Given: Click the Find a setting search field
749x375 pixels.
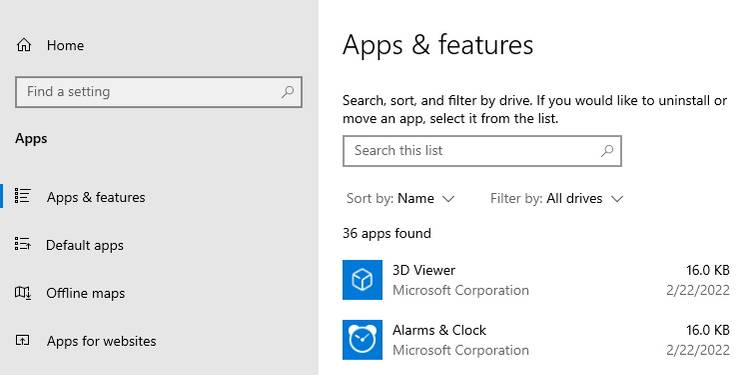Looking at the screenshot, I should [159, 92].
